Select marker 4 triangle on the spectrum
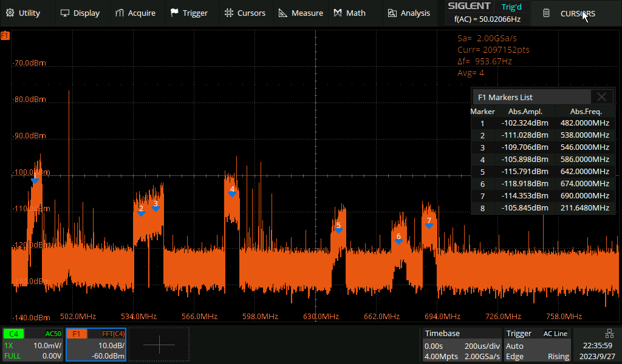Screen dimensions: 622x364 [x=232, y=193]
